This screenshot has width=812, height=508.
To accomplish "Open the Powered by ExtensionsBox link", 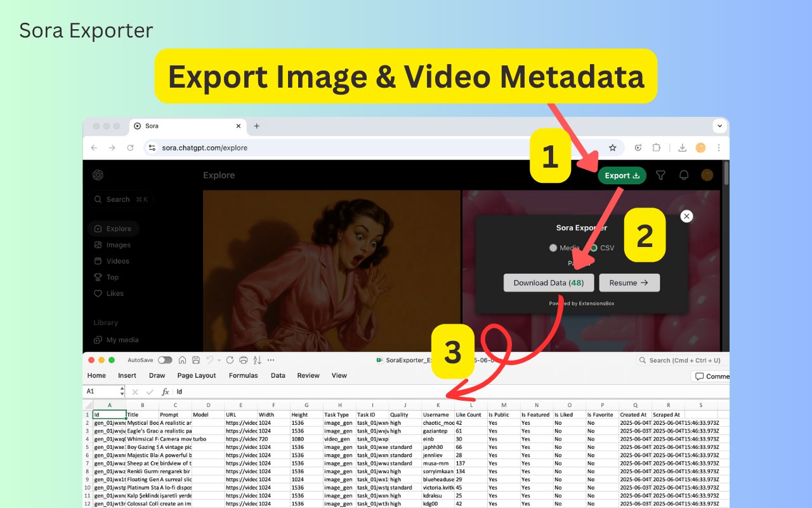I will [581, 304].
